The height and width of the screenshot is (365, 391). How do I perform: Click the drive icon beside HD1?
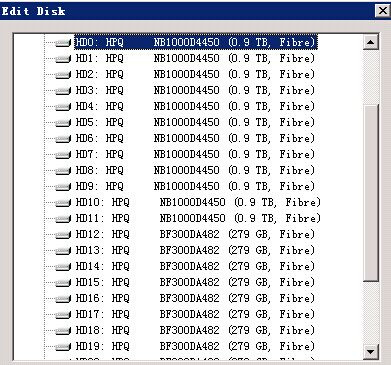(63, 58)
